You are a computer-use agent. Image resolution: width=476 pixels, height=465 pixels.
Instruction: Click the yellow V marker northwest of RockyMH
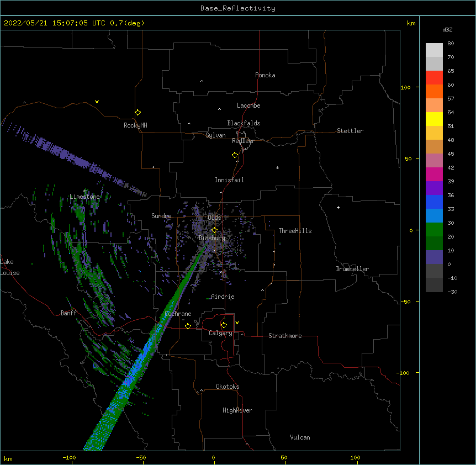pos(97,102)
